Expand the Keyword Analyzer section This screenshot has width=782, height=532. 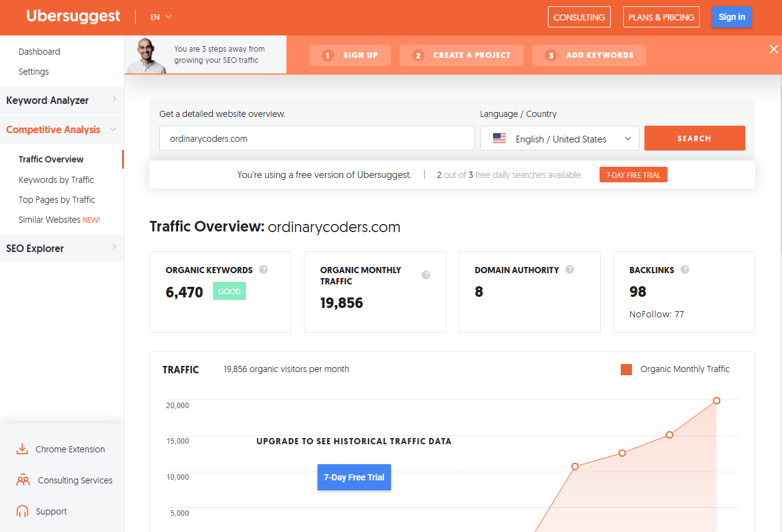pos(62,100)
